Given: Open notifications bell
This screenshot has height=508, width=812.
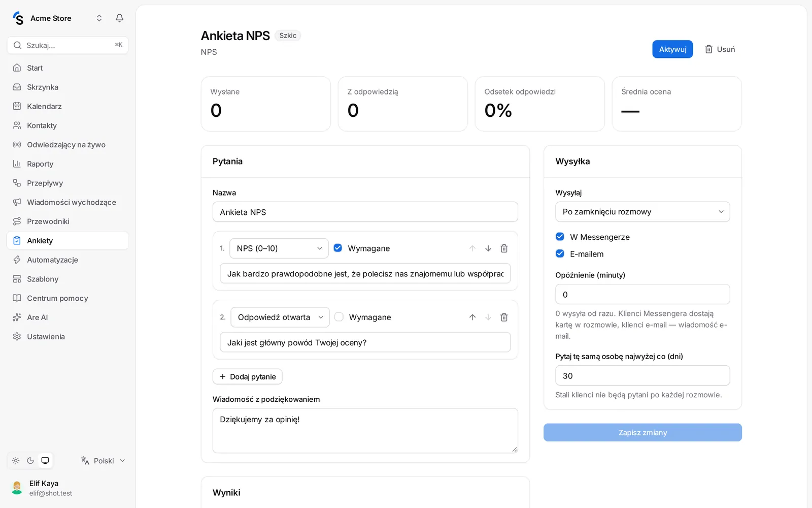Looking at the screenshot, I should pos(119,18).
